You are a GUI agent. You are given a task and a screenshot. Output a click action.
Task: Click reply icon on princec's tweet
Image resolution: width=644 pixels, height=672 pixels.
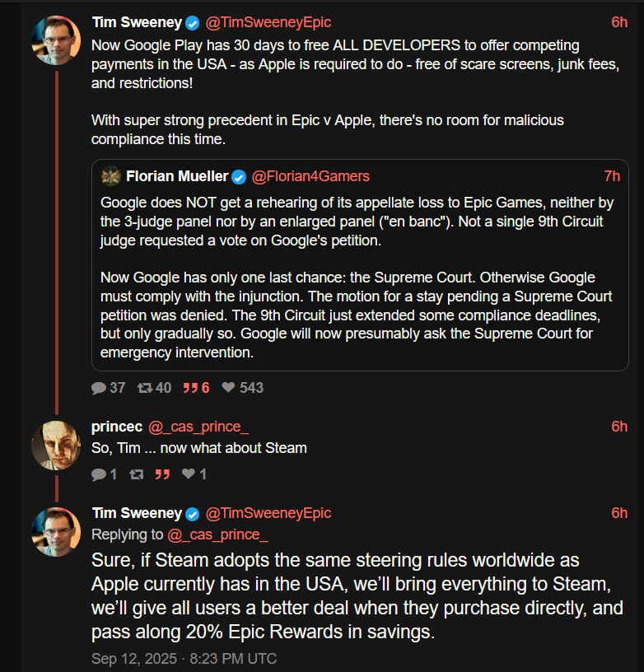pos(99,474)
